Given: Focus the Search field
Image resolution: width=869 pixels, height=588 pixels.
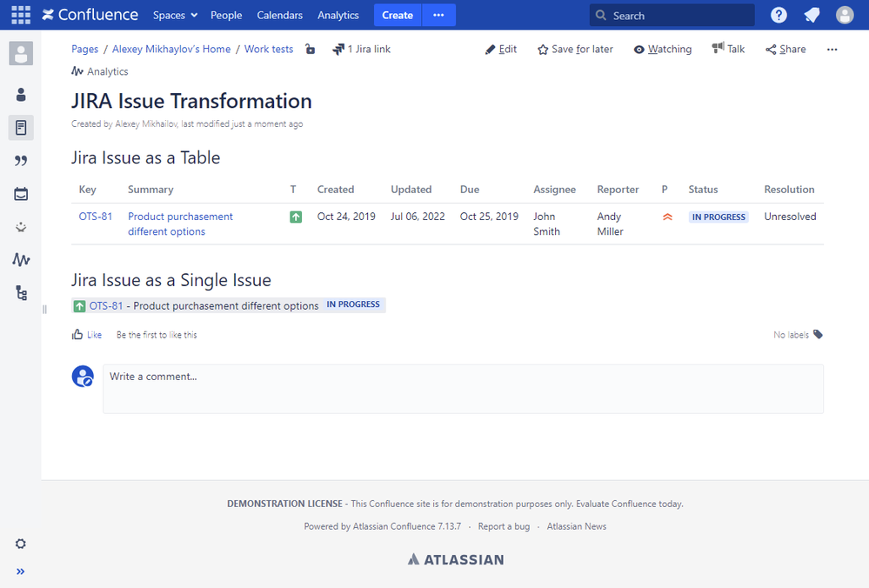Looking at the screenshot, I should tap(672, 16).
